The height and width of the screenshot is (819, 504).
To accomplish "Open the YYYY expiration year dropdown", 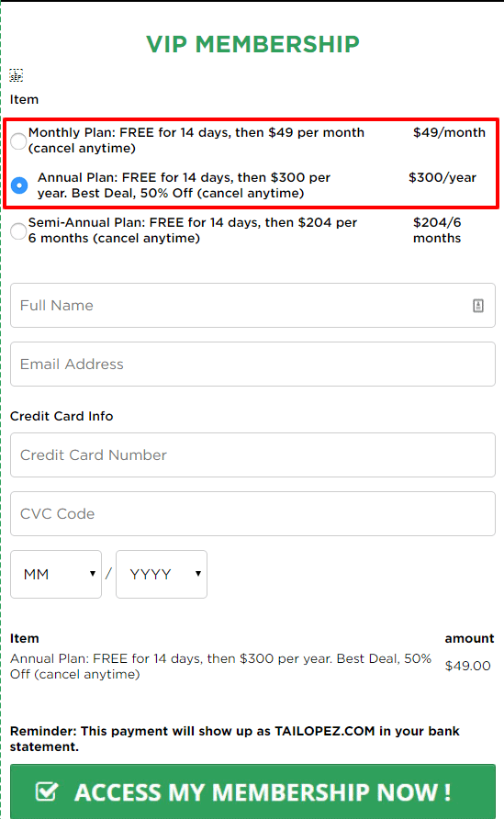I will (162, 574).
